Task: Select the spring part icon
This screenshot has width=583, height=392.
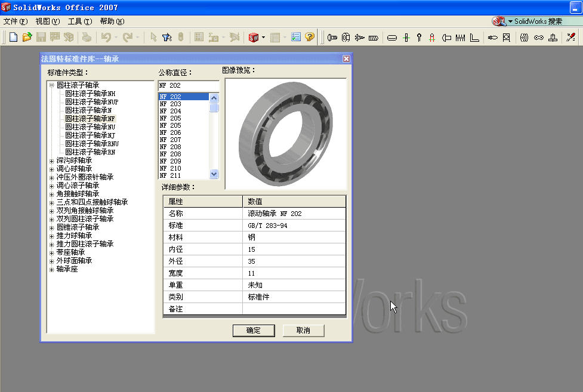Action: [460, 38]
